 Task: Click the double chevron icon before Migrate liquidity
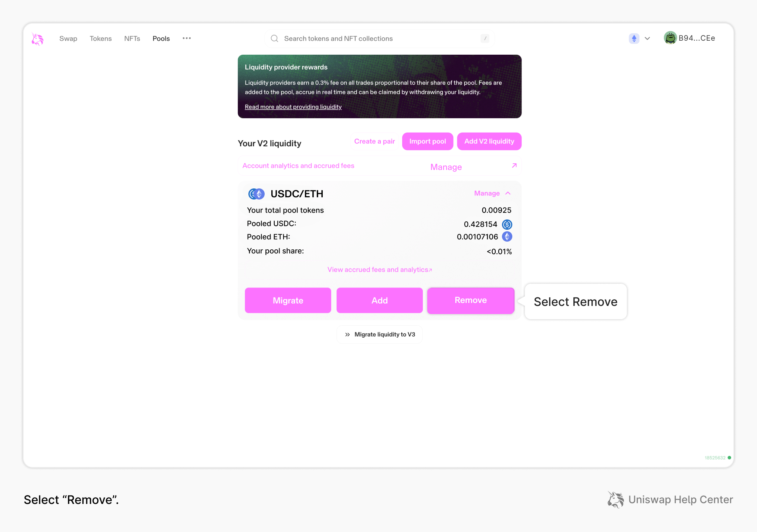tap(347, 334)
